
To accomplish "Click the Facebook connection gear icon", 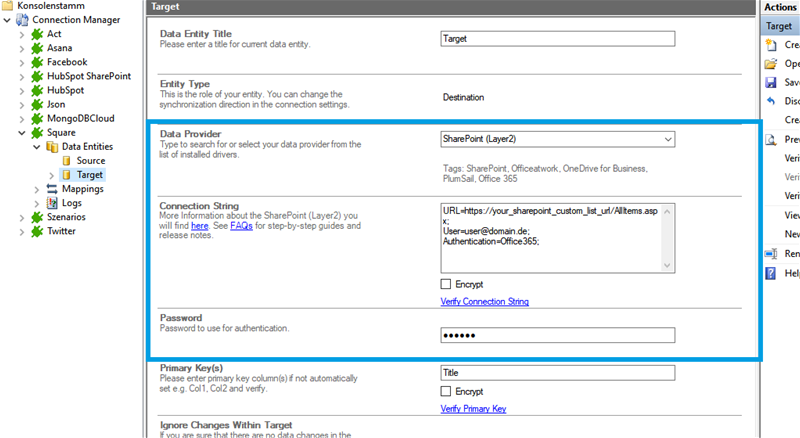I will (38, 62).
